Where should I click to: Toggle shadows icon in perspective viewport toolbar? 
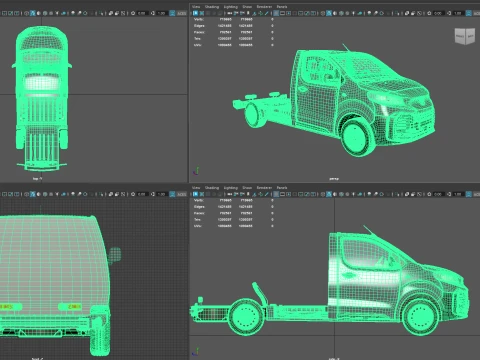coord(360,13)
